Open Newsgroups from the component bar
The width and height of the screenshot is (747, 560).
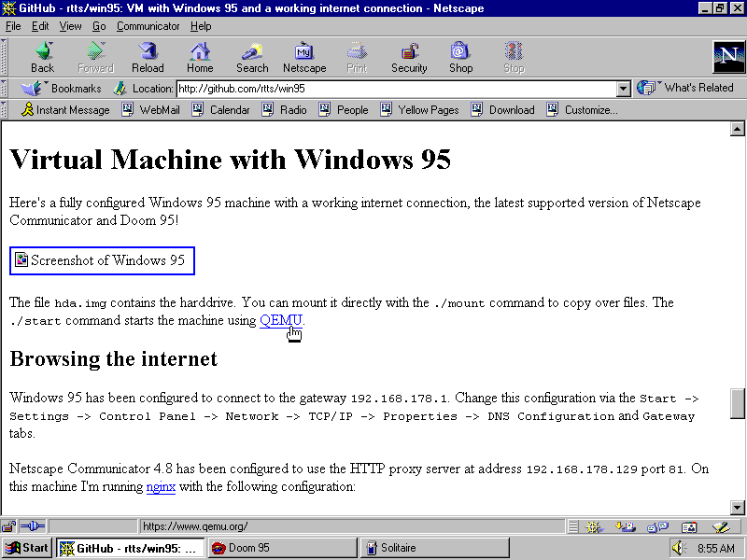658,526
